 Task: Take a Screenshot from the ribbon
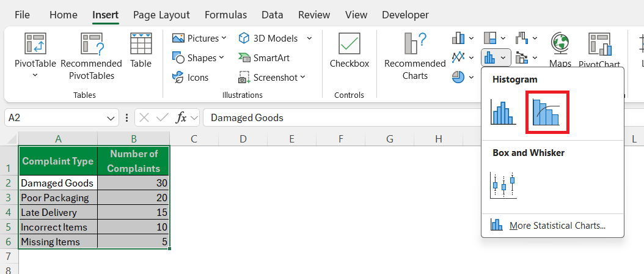pos(268,77)
